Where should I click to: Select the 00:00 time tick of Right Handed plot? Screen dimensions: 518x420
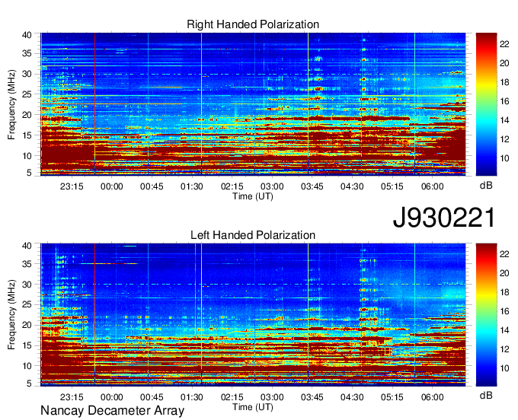(x=112, y=186)
